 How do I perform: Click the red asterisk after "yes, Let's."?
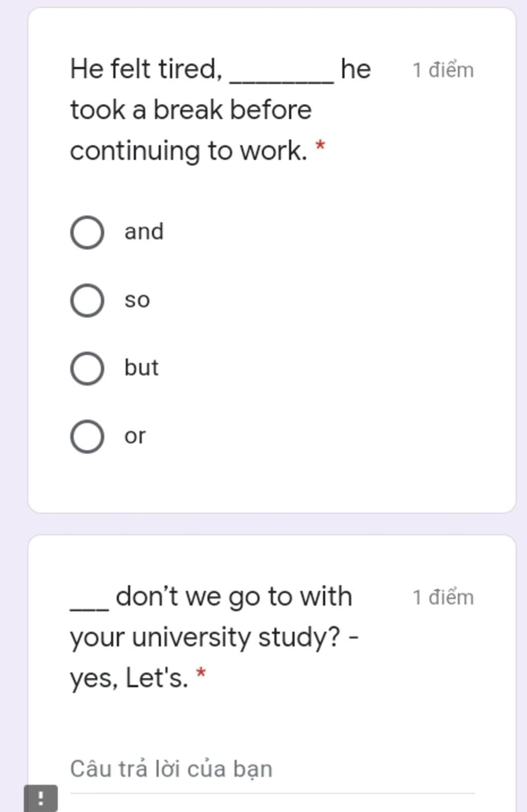(x=201, y=673)
